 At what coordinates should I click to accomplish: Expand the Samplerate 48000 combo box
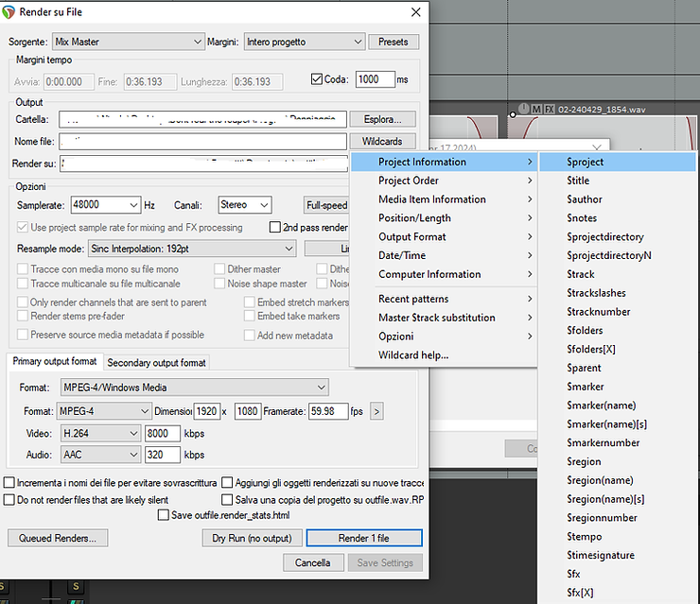click(106, 205)
